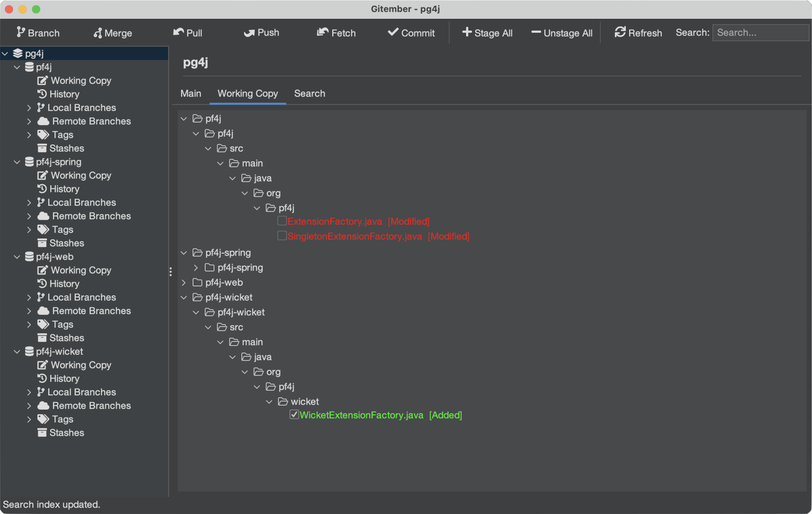
Task: Click History clock icon under pf4j-spring
Action: tap(42, 189)
